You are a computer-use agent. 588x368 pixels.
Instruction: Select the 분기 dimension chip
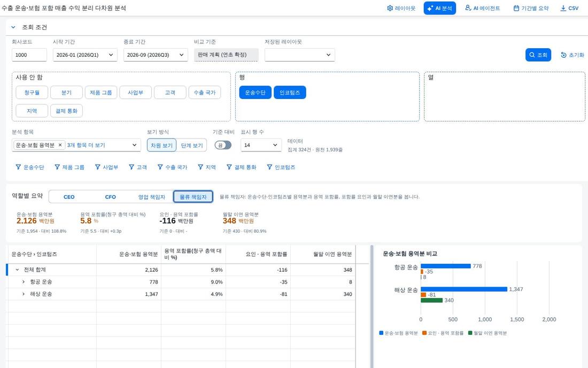66,93
